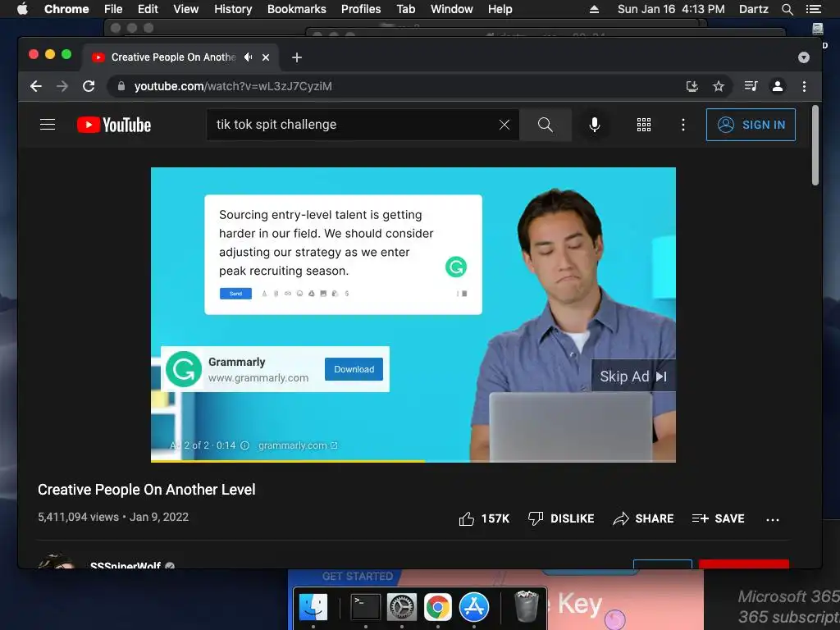Open the SSSniperWolf channel avatar
The image size is (840, 630).
coord(57,561)
